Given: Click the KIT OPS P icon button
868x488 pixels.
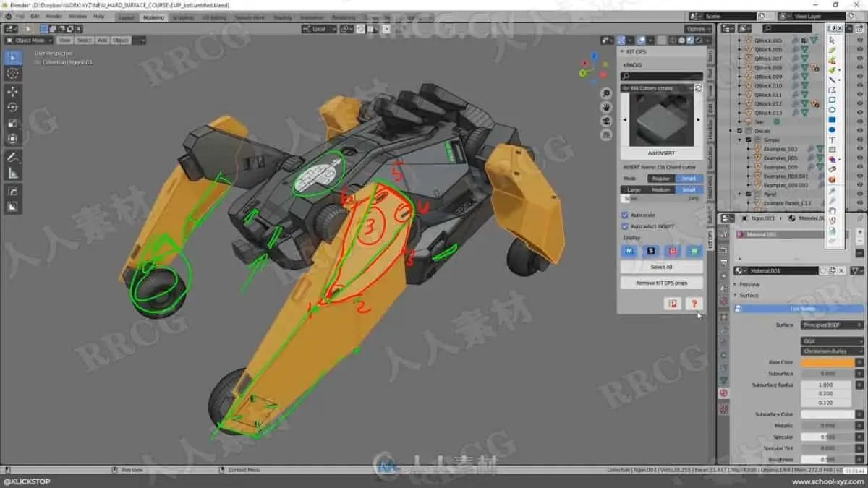Looking at the screenshot, I should (x=673, y=304).
